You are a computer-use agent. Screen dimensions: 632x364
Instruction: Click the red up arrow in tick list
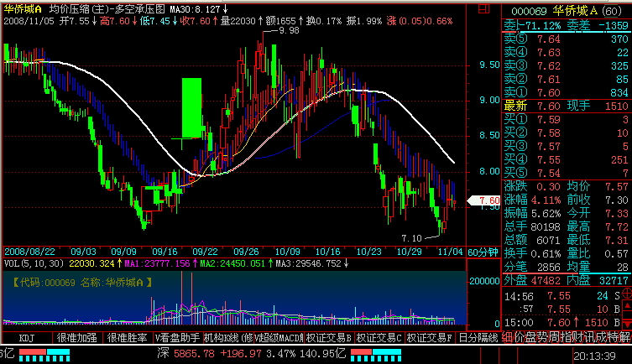(x=627, y=307)
